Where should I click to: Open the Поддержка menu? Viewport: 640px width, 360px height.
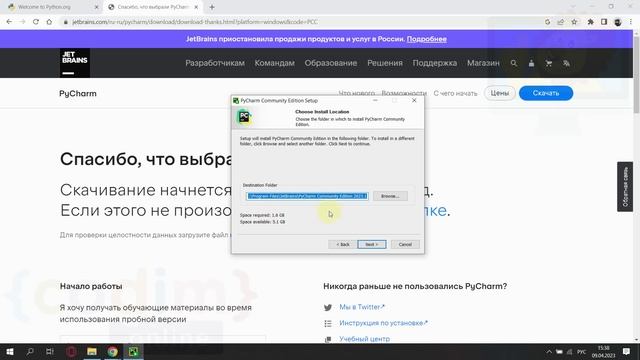click(x=435, y=63)
